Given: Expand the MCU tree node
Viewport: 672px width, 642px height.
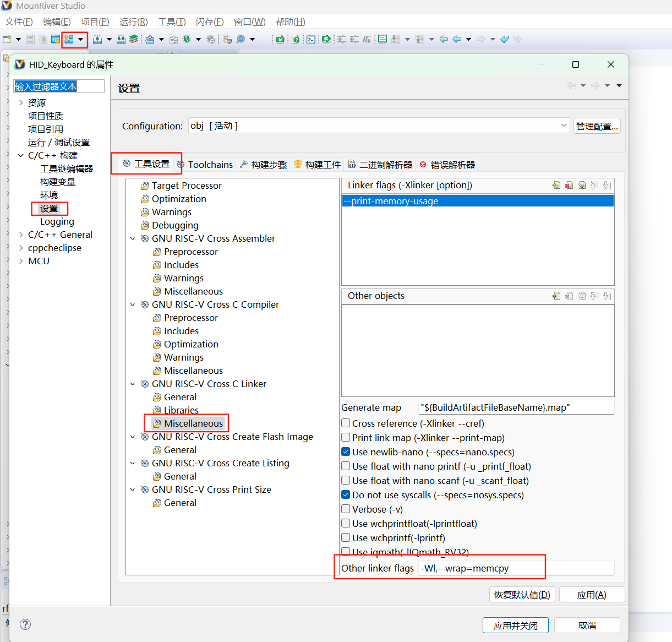Looking at the screenshot, I should [x=21, y=261].
